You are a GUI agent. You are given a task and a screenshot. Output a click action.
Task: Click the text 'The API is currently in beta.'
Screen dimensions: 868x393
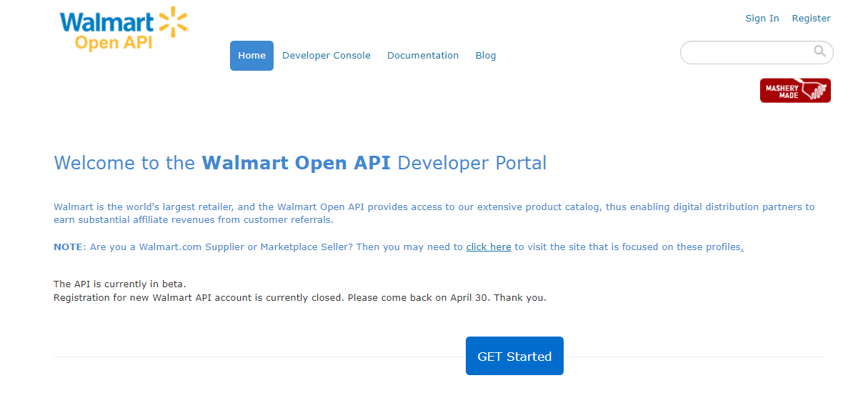pyautogui.click(x=120, y=284)
